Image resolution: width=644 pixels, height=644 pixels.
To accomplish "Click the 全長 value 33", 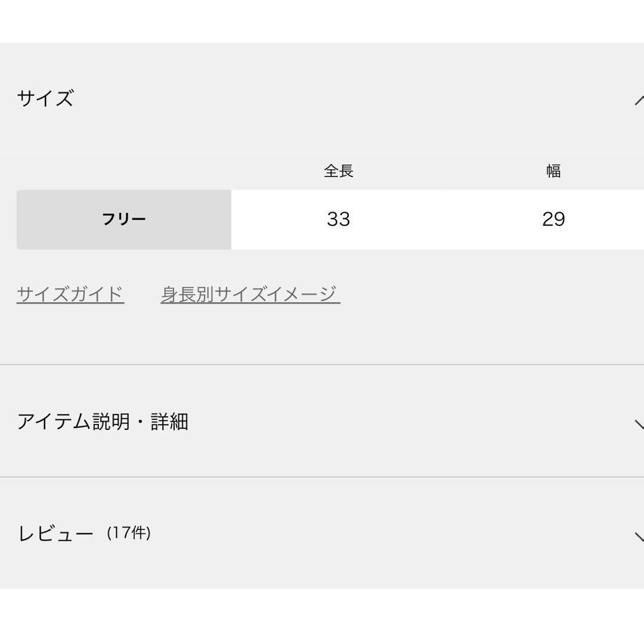I will [x=339, y=219].
